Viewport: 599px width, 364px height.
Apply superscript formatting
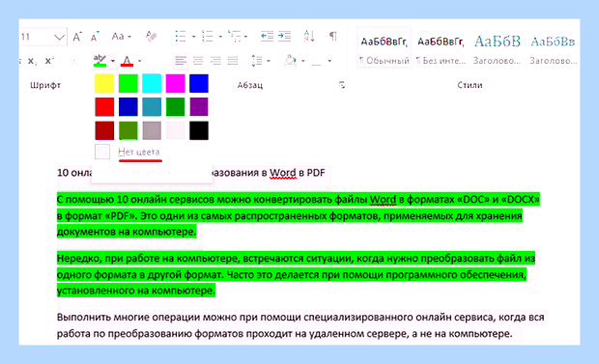click(x=49, y=61)
